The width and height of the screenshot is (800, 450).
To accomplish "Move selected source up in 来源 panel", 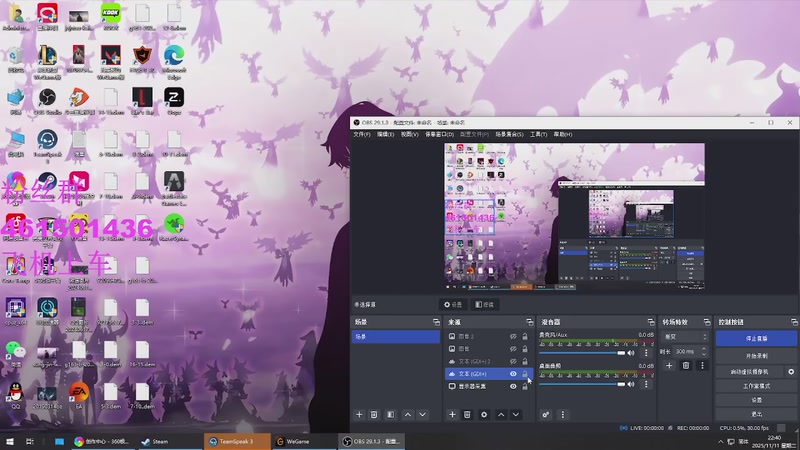I will coord(501,415).
